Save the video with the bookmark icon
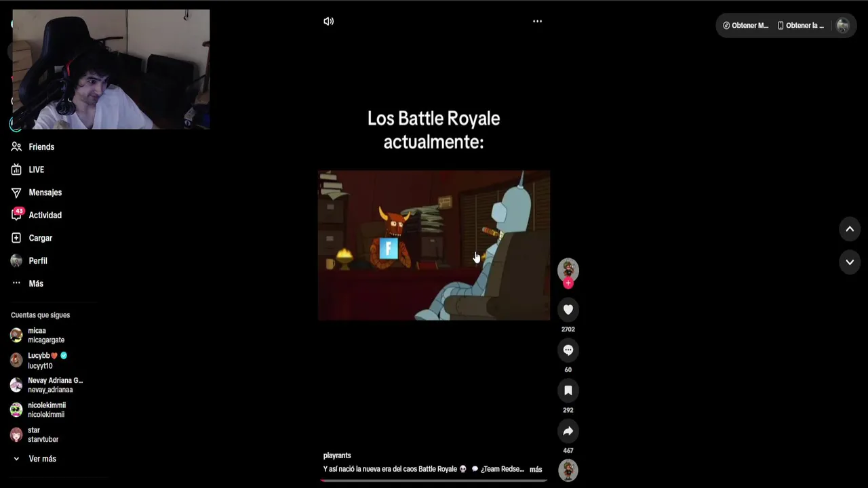This screenshot has height=488, width=868. (568, 390)
